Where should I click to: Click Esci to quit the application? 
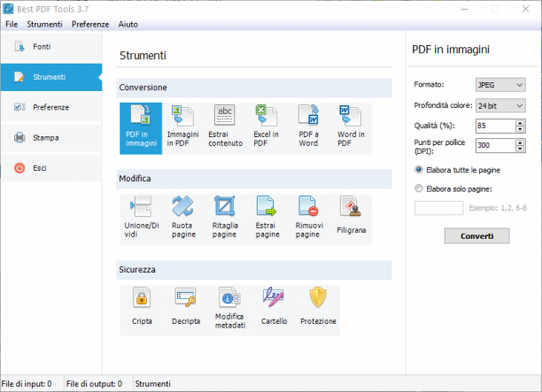click(x=51, y=168)
